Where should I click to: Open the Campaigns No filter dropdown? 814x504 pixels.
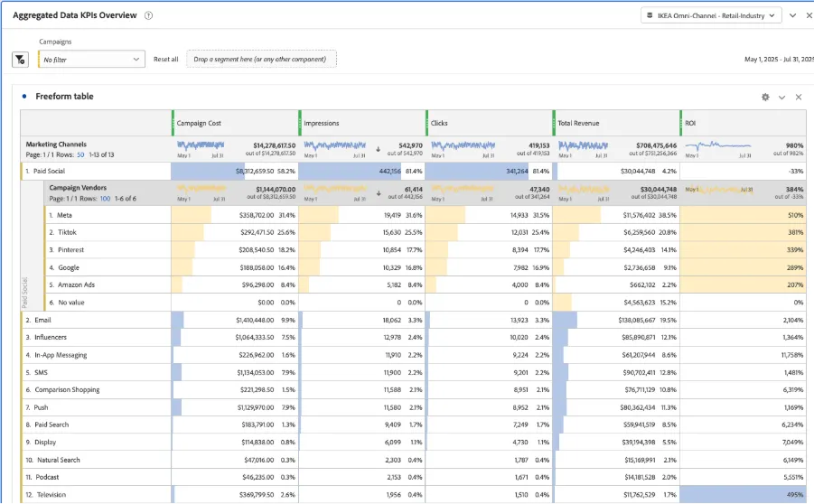coord(91,60)
